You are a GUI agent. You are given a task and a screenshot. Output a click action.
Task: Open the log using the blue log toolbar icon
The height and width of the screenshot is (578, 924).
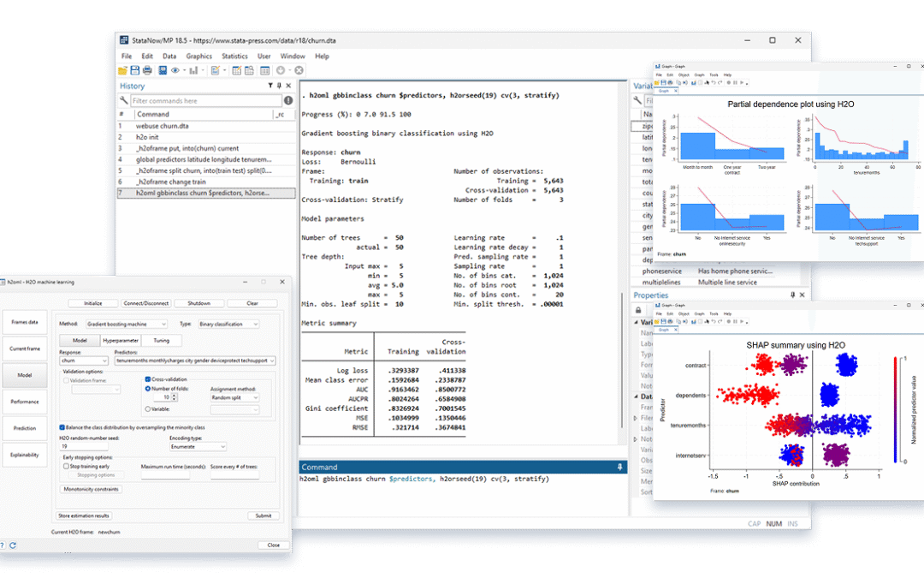pyautogui.click(x=163, y=71)
